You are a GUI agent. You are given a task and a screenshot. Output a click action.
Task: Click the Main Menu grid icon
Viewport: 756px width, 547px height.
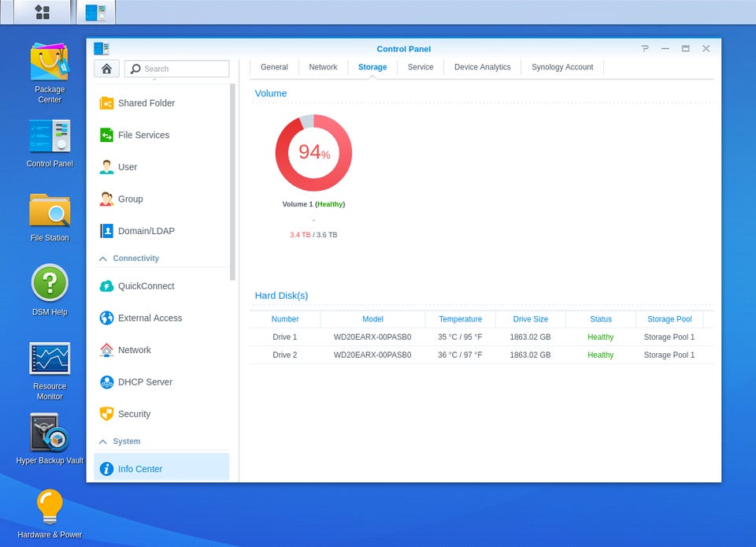tap(43, 12)
